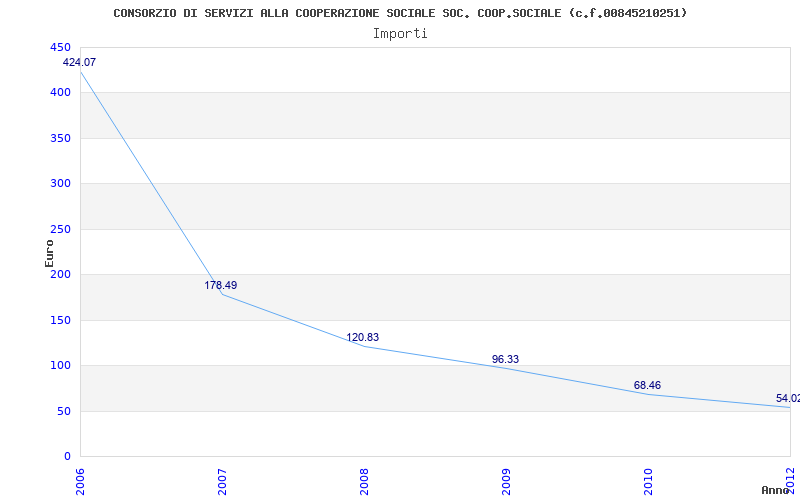Select the 120.83 data label

363,337
